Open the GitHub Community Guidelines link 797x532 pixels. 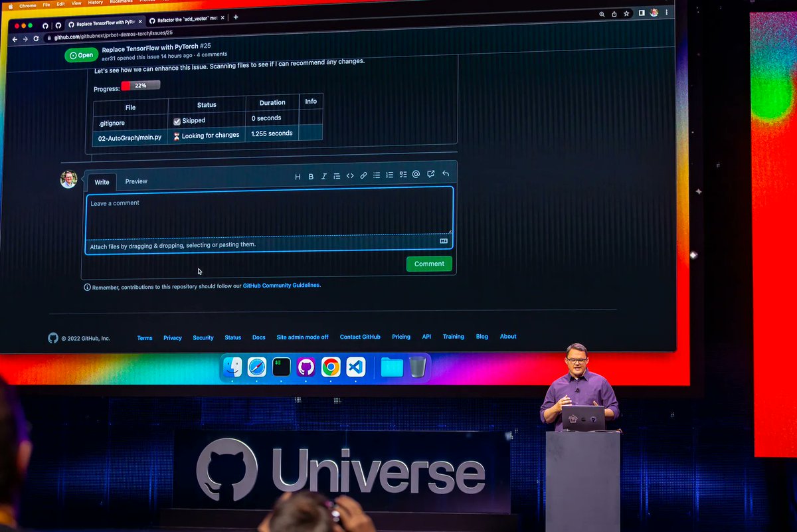pos(282,286)
